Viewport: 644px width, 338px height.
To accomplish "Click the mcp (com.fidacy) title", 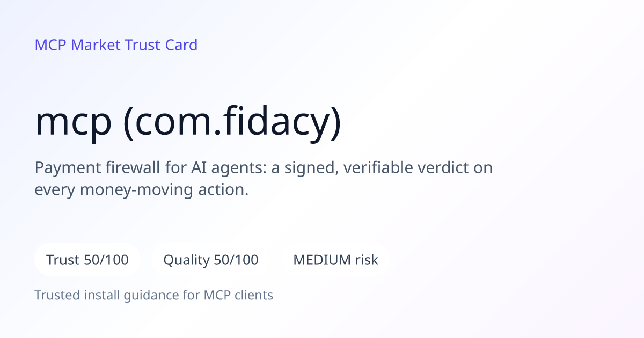I will coord(188,123).
